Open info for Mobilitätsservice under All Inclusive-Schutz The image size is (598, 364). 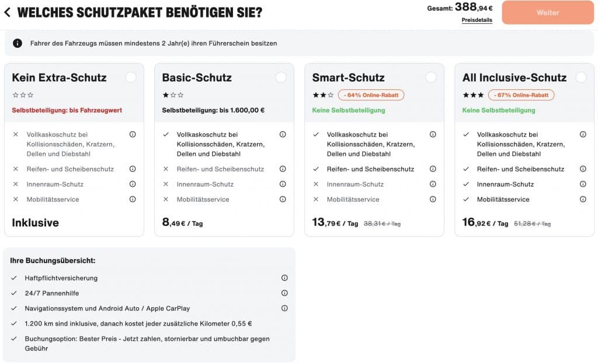tap(583, 199)
